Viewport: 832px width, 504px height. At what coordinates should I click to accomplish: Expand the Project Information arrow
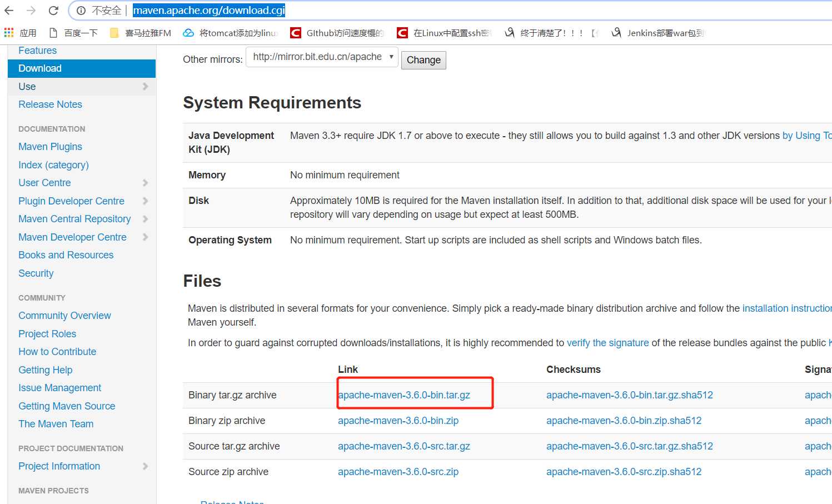pos(145,466)
